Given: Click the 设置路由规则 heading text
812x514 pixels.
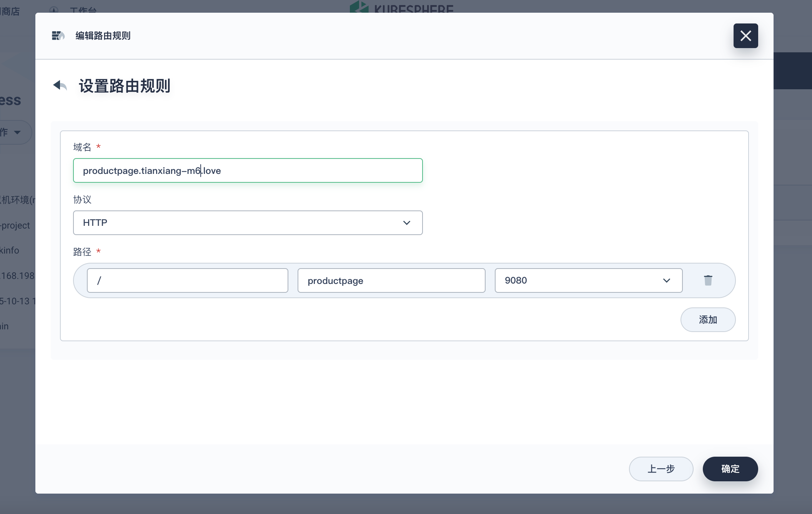Looking at the screenshot, I should tap(125, 85).
